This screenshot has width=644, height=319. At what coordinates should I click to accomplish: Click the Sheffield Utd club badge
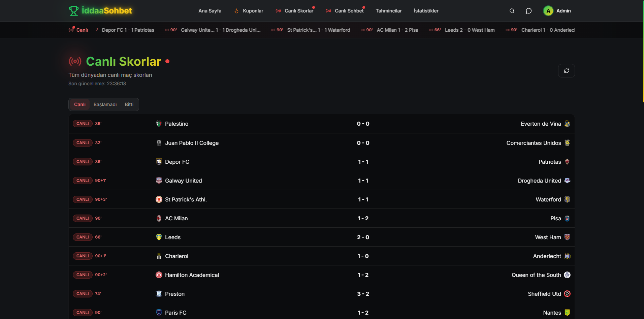pyautogui.click(x=567, y=294)
